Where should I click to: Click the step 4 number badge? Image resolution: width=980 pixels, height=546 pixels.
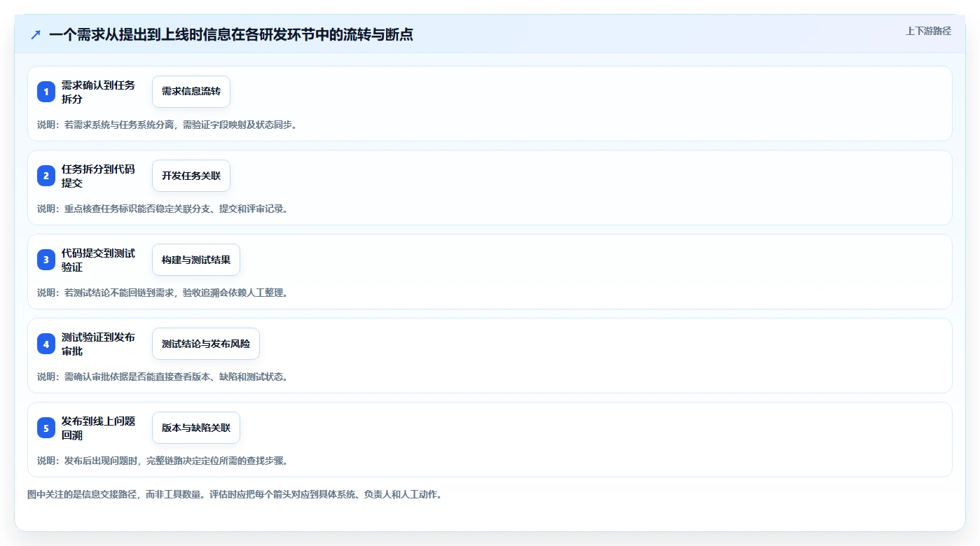46,344
